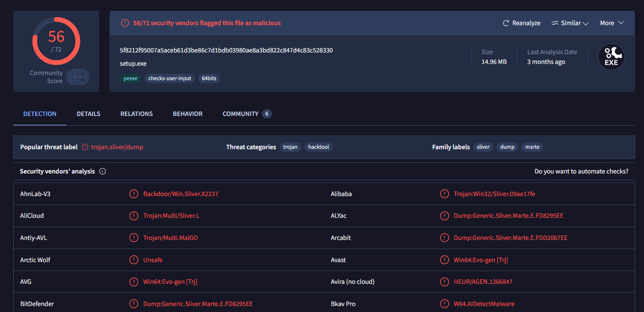Open the Behavior tab
Screen dimensions: 644x312
coord(188,114)
